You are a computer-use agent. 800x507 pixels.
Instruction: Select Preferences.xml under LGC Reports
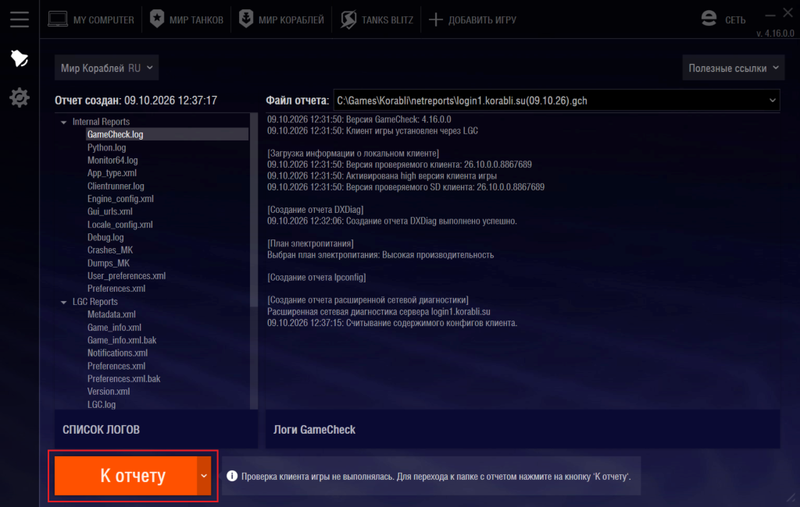(116, 366)
